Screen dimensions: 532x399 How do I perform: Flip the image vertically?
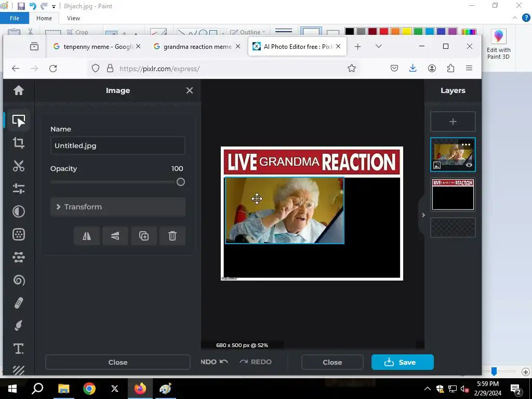coord(115,236)
